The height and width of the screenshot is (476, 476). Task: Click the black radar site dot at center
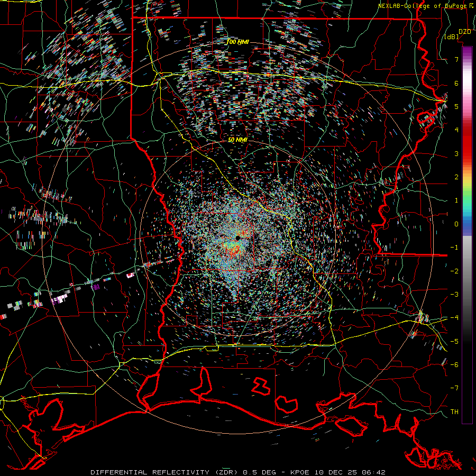point(237,237)
